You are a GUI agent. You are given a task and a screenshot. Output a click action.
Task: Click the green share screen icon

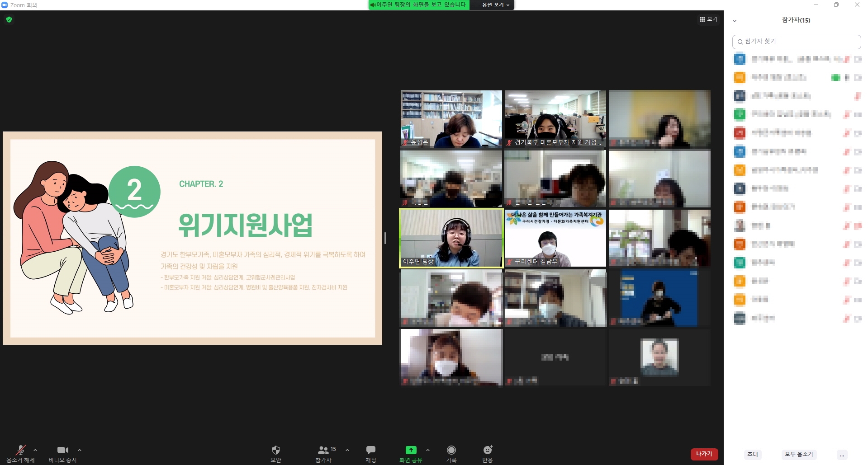tap(411, 450)
